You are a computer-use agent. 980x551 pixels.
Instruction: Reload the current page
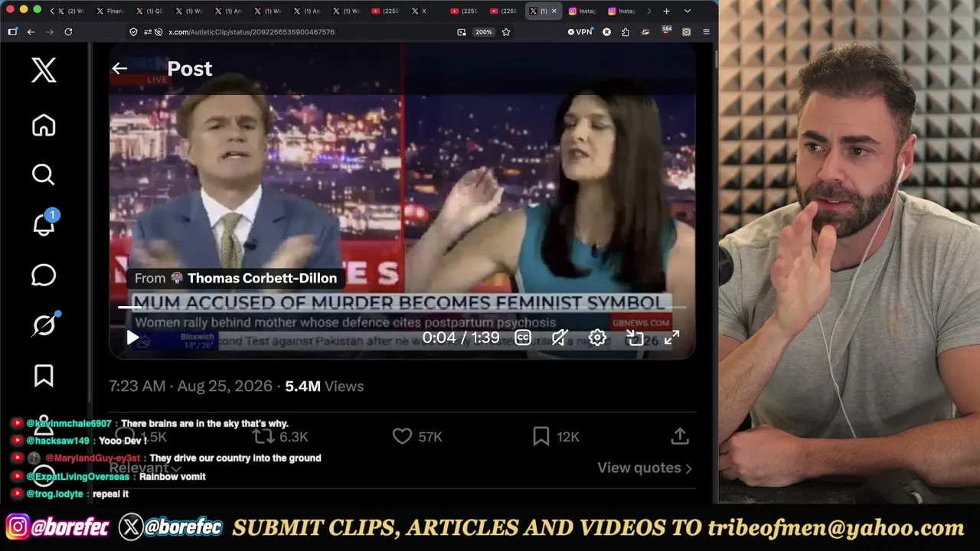click(x=68, y=32)
